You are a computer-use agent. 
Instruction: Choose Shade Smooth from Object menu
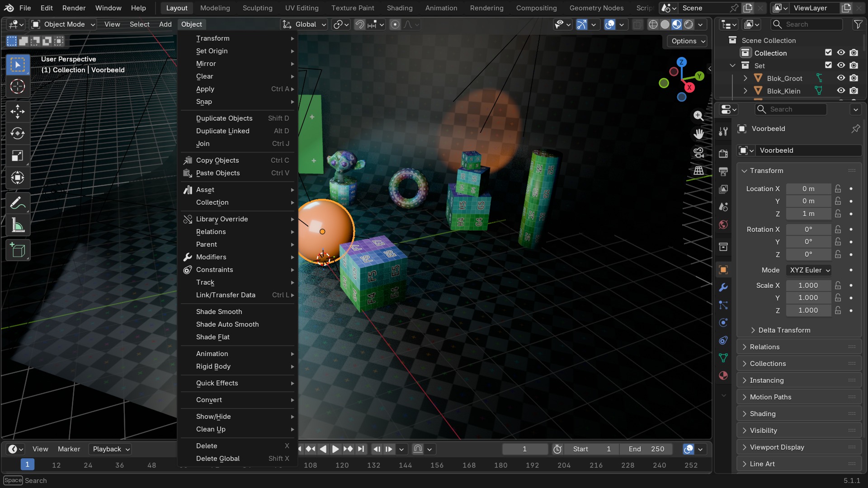[x=238, y=312]
